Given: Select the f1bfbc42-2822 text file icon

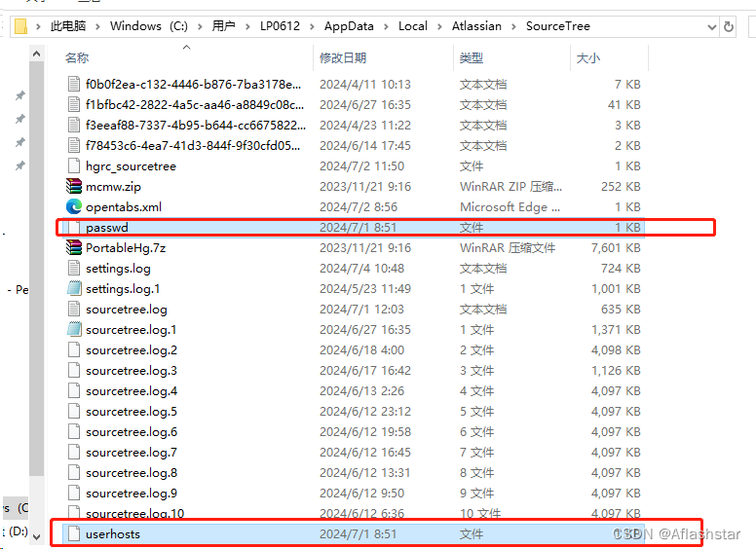Looking at the screenshot, I should click(x=74, y=104).
